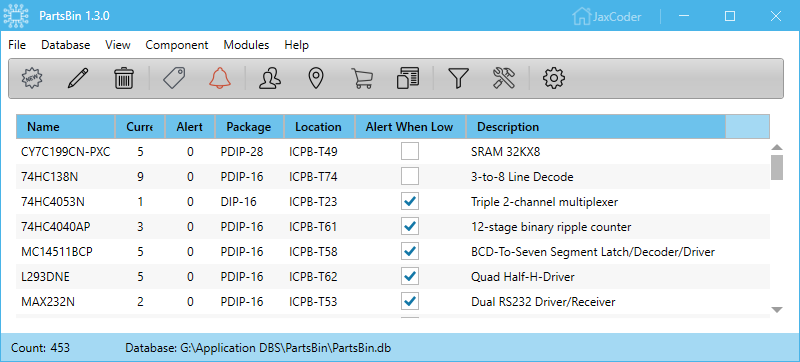This screenshot has height=362, width=800.
Task: Open the gear settings icon
Action: 554,79
